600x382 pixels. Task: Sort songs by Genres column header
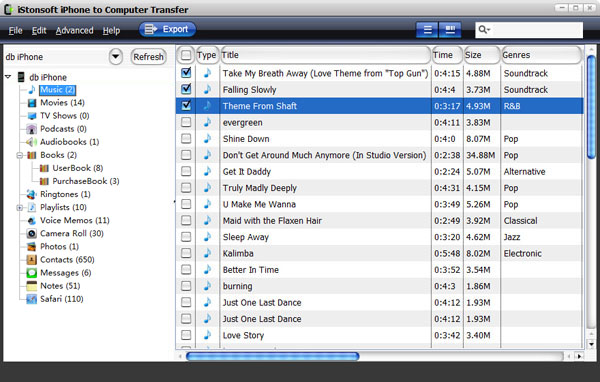tap(541, 55)
